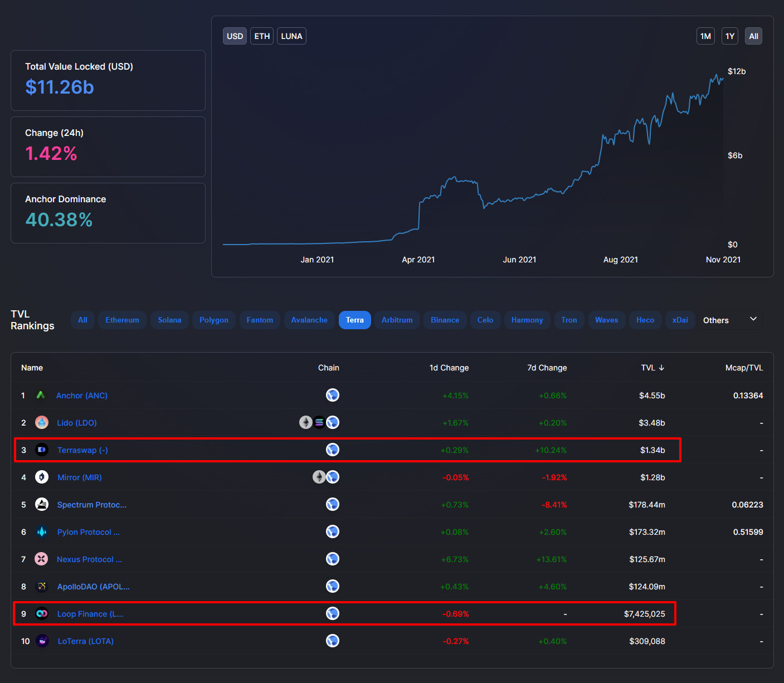Screen dimensions: 784x683
Task: Click the Ethereum chain icon in Mirror row
Action: [319, 477]
